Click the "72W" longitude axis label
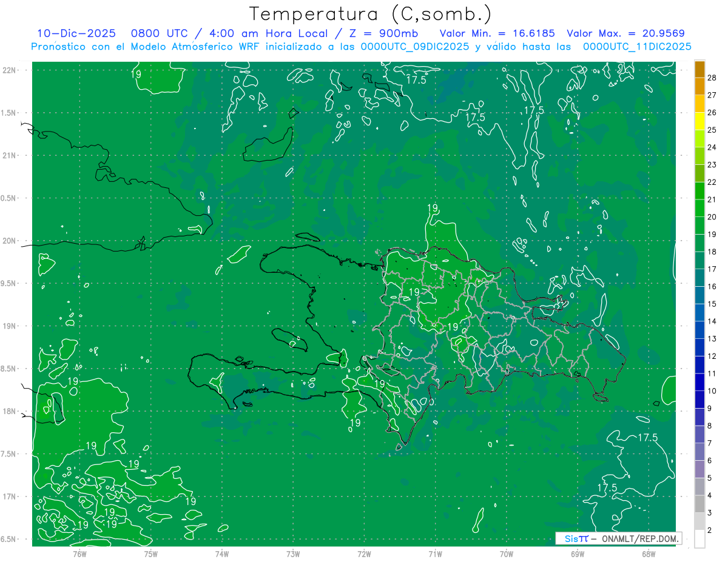Screen dimensions: 728x562 (x=364, y=554)
